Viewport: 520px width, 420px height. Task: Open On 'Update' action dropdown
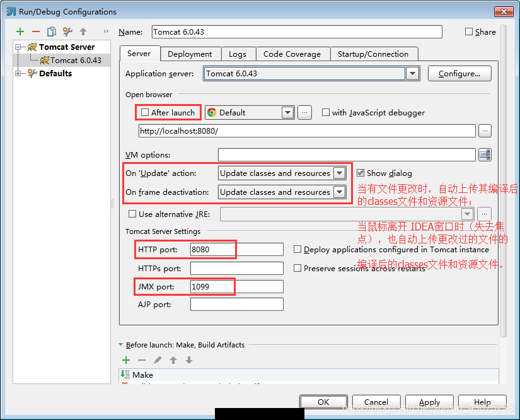(340, 173)
